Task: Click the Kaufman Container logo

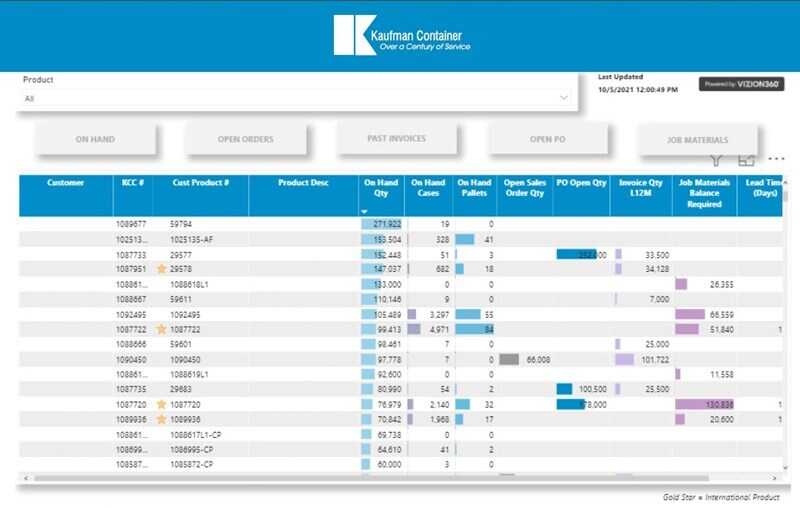Action: (x=400, y=35)
